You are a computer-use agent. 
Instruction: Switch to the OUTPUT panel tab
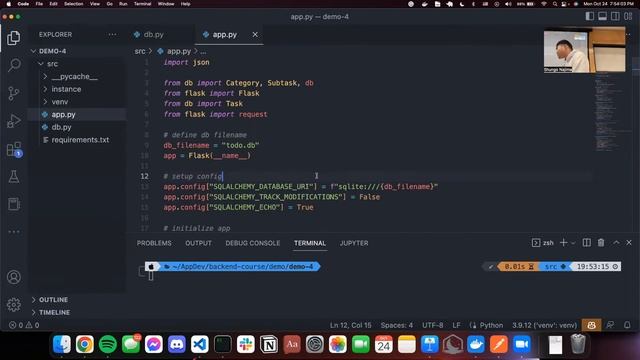(198, 243)
